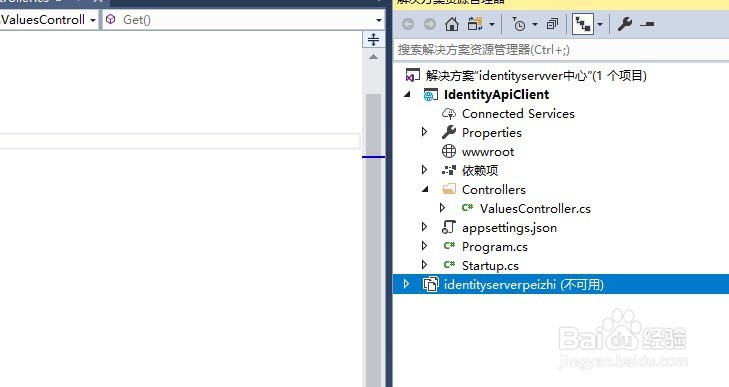Click the wwwroot globe icon
The height and width of the screenshot is (387, 729).
pos(449,151)
